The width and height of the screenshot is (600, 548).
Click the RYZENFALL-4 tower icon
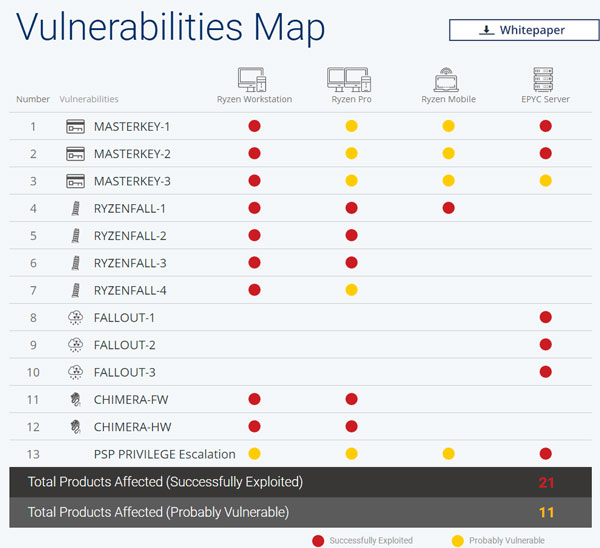pyautogui.click(x=75, y=290)
